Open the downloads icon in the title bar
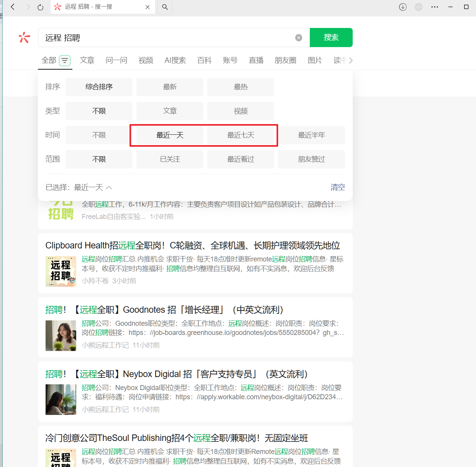Viewport: 476px width, 467px height. 403,7
